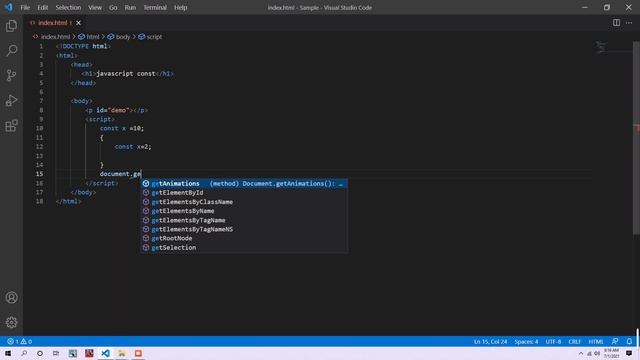Image resolution: width=640 pixels, height=360 pixels.
Task: Select getElementsByTagNameNS suggestion
Action: (244, 229)
